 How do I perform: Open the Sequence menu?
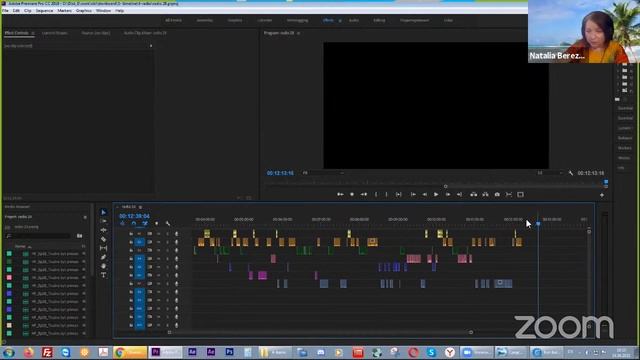[x=44, y=11]
